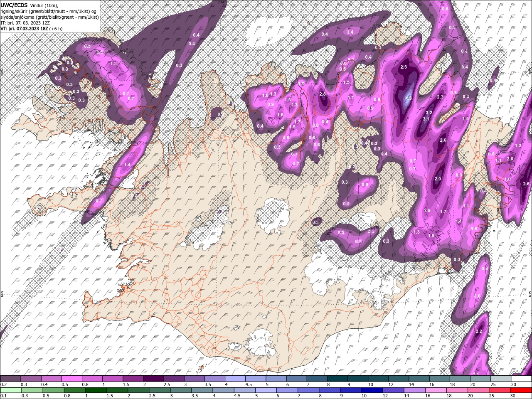Viewport: 532px width, 399px height.
Task: Select the navy rain-scale swatch above label 10
Action: [372, 390]
